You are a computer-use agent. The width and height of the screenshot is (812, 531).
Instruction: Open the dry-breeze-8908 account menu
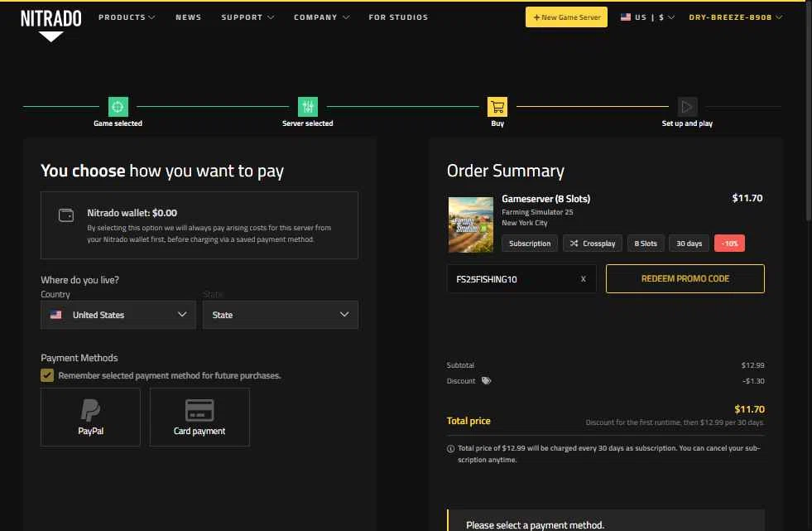(735, 17)
